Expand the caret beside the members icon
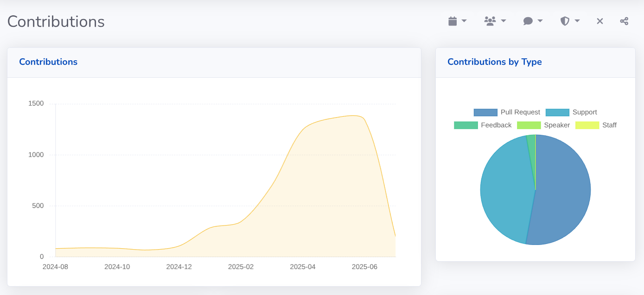 point(504,21)
